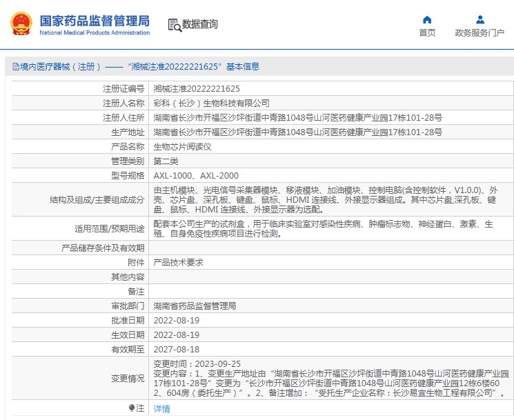Select expiry date 2027-08-18

pos(177,349)
